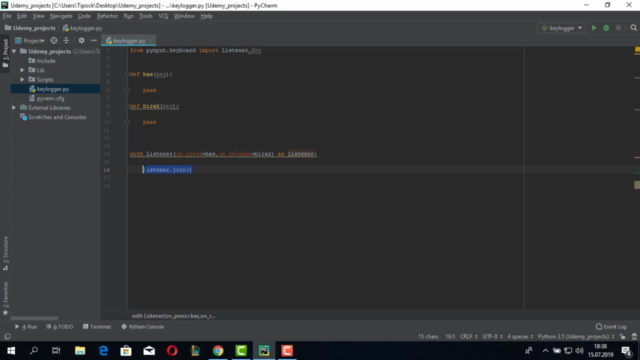The image size is (640, 360).
Task: Open the Run tool window
Action: 26,327
